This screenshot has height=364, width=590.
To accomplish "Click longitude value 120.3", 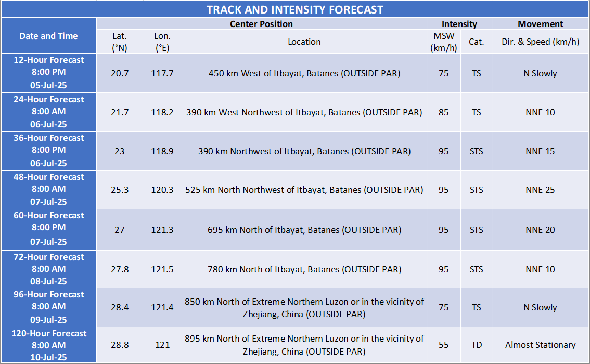I will (162, 190).
